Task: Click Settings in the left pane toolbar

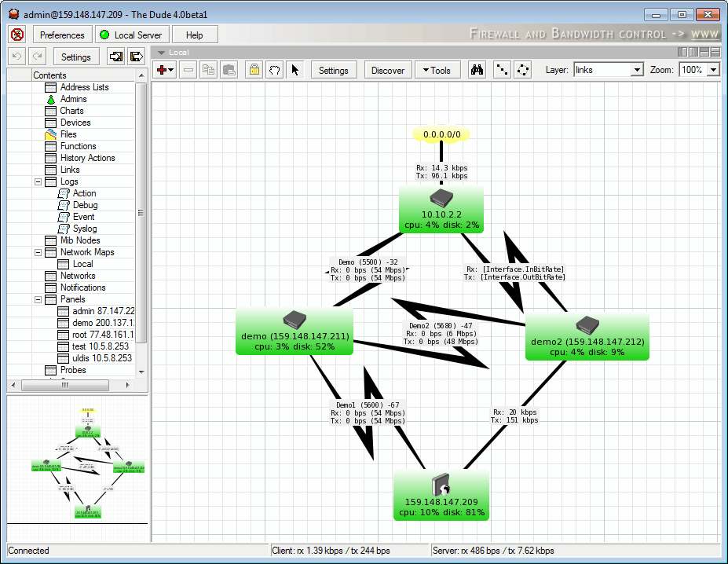Action: coord(76,57)
